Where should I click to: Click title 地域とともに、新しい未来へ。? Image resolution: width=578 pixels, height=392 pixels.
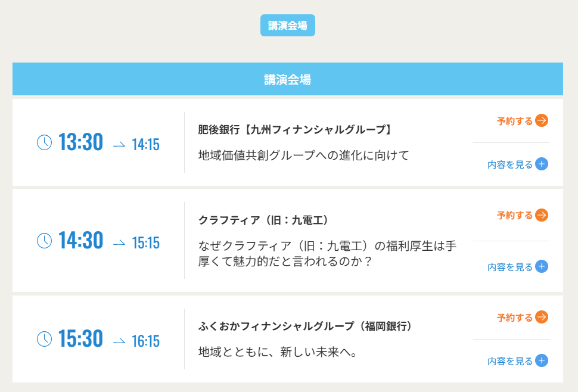[x=278, y=352]
